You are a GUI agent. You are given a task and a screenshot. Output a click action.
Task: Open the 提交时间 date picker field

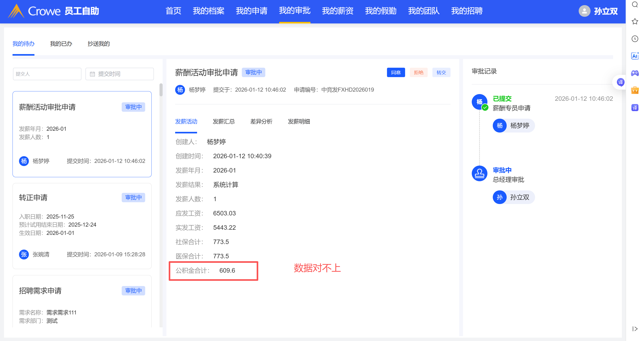point(119,74)
